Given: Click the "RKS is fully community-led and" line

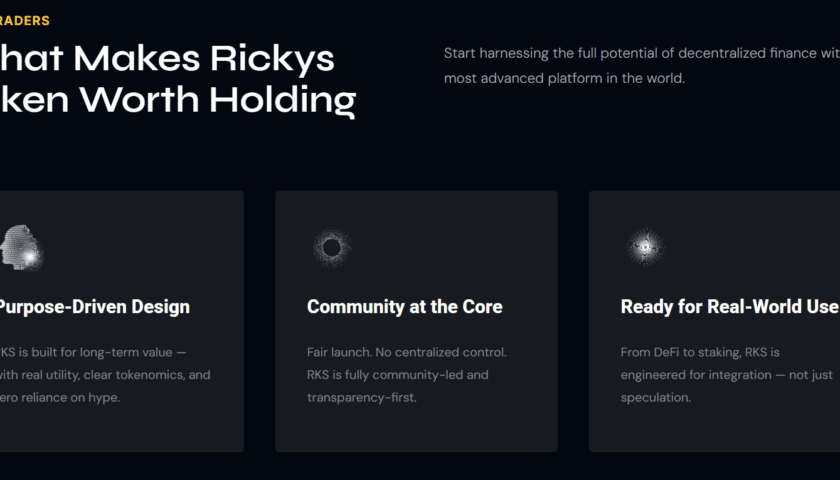Looking at the screenshot, I should point(397,375).
